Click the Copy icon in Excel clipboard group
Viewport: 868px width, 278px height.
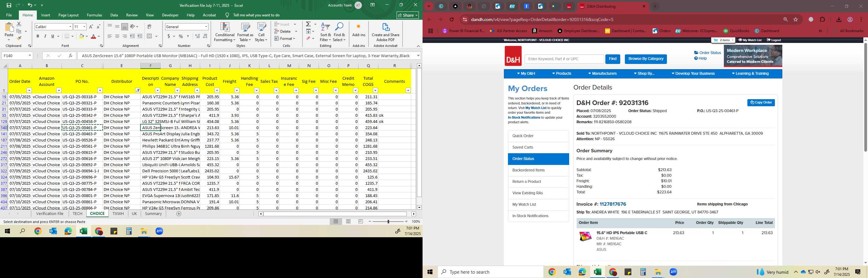(x=19, y=31)
